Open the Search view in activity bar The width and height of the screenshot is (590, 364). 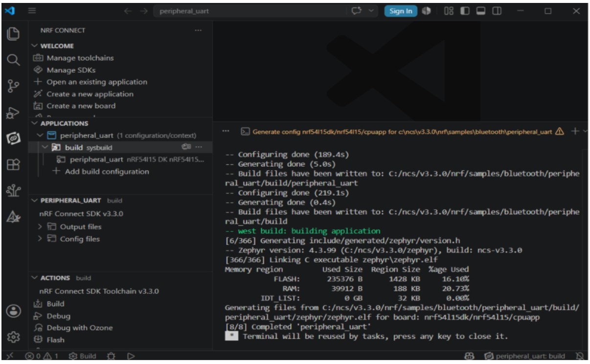(x=13, y=60)
